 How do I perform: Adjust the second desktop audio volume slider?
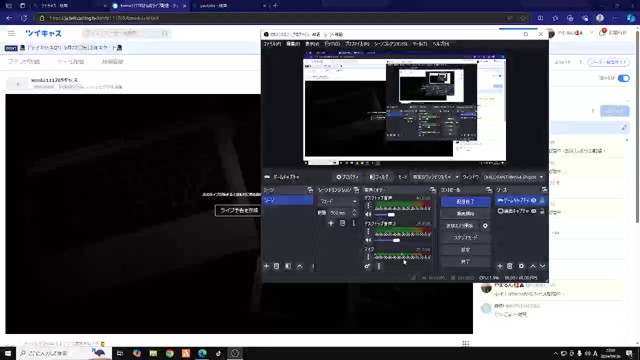(387, 240)
